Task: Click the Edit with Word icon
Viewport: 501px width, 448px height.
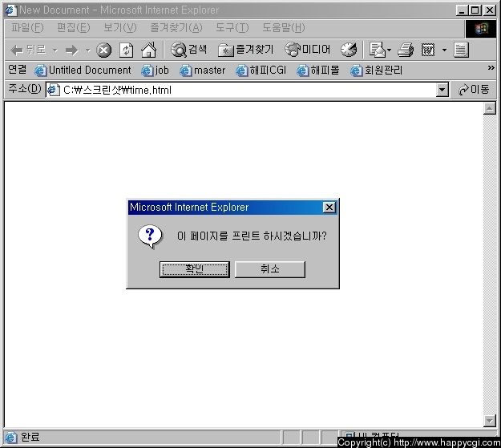Action: (428, 50)
